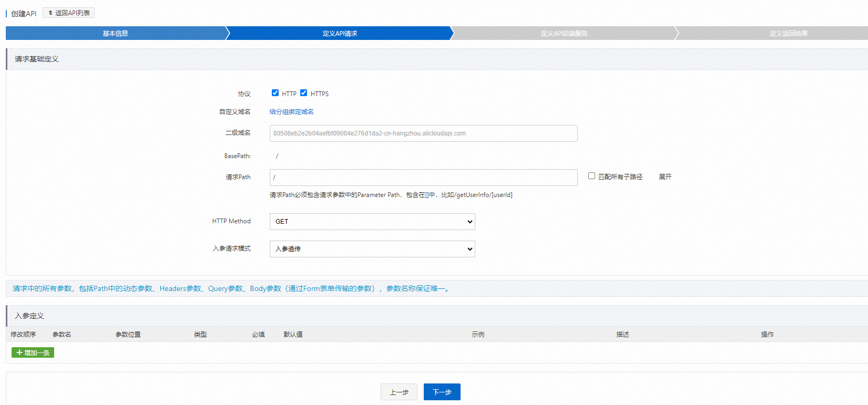Click the BasePath value slash

point(277,156)
